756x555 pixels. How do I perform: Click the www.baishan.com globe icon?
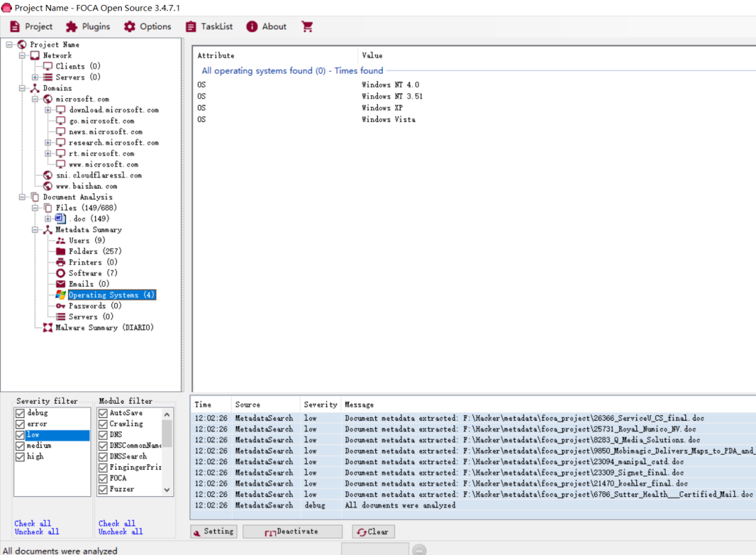point(48,186)
